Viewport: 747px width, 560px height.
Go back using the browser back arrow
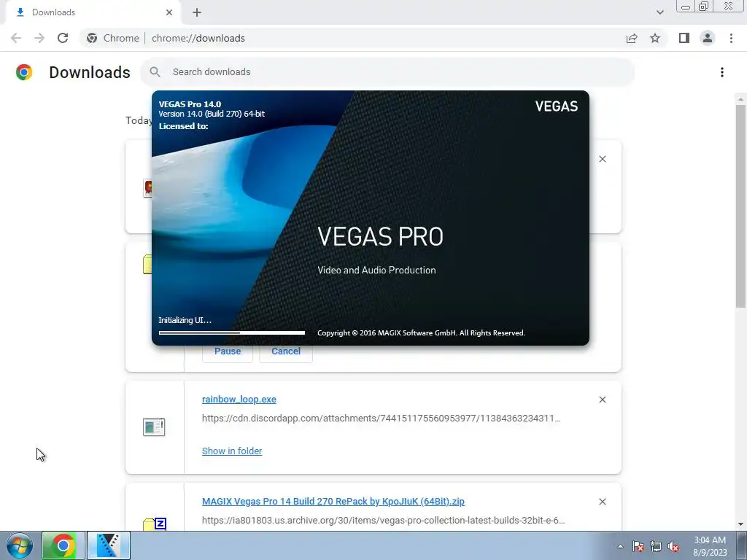point(16,38)
